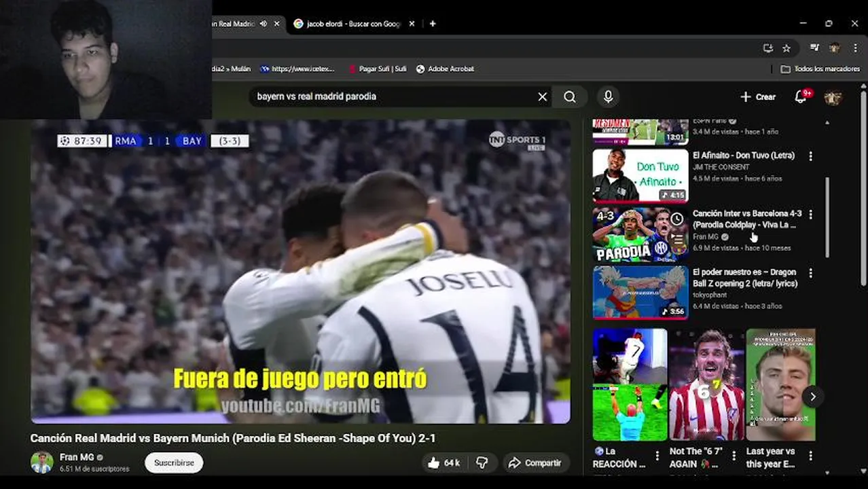Click the magnifier search button

(x=570, y=96)
